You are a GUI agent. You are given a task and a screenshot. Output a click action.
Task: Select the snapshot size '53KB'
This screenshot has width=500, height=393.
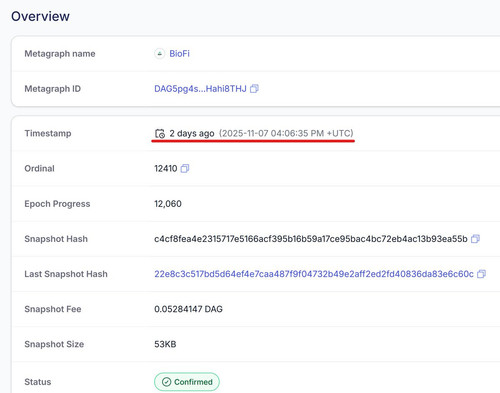(165, 344)
